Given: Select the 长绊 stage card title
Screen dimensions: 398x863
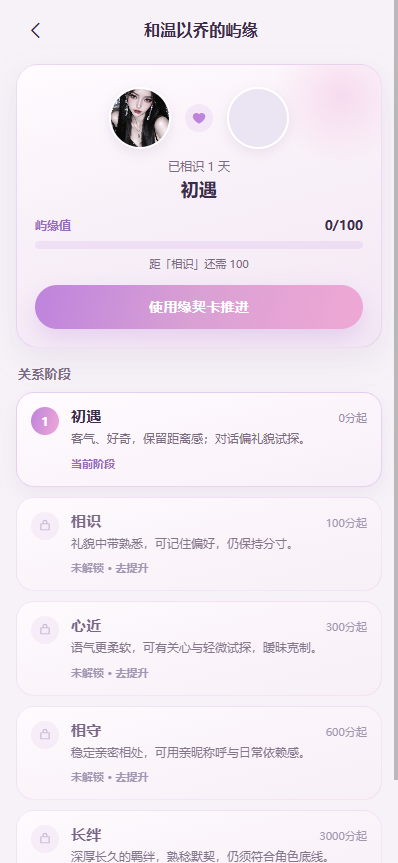Looking at the screenshot, I should [86, 835].
